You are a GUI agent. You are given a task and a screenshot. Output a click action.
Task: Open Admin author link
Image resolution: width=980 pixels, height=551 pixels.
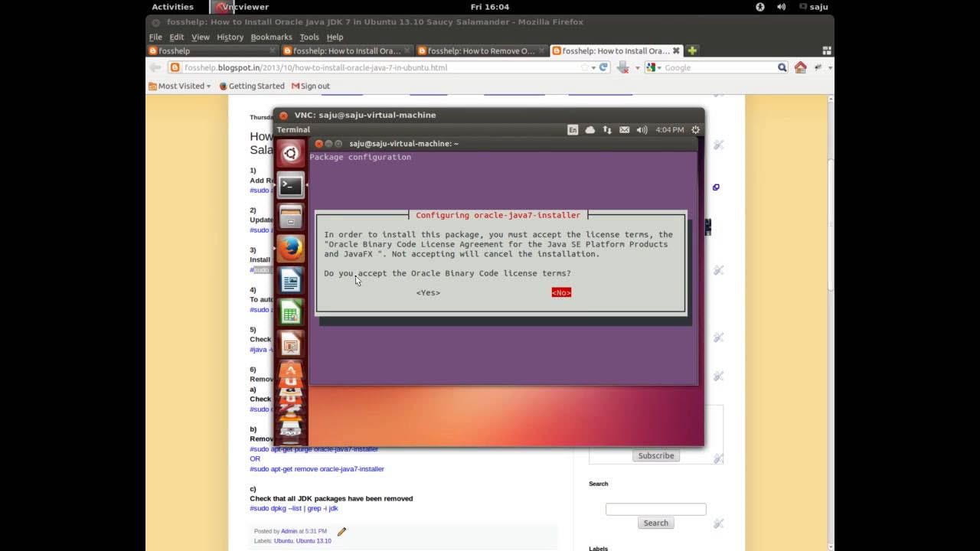(289, 531)
